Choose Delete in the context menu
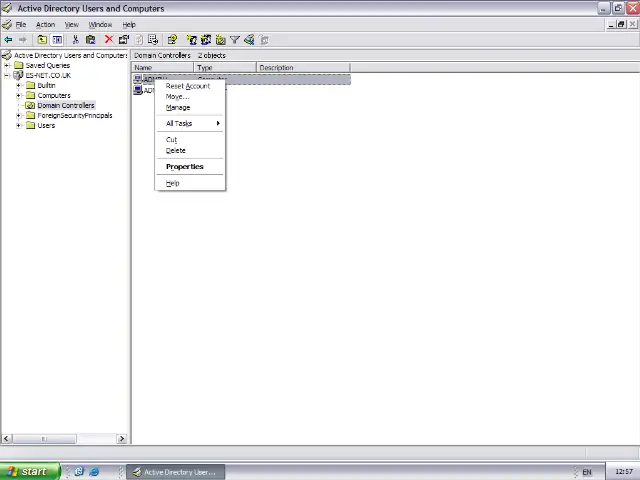Image resolution: width=640 pixels, height=480 pixels. (190, 150)
